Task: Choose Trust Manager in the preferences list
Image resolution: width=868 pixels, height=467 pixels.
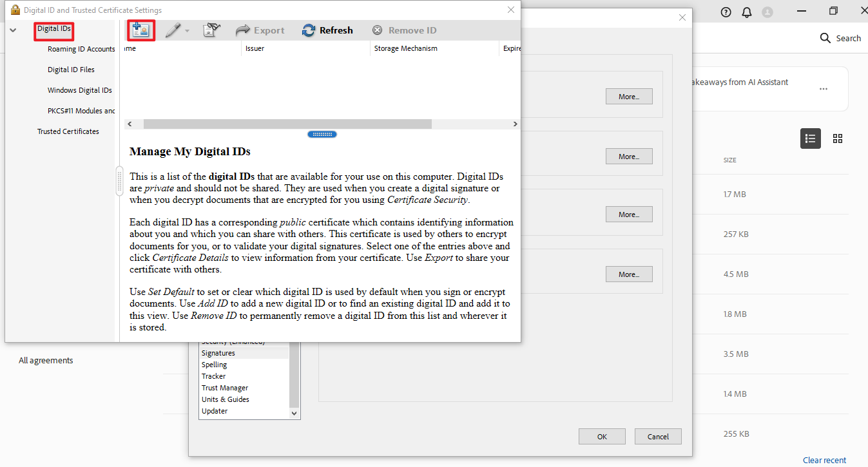Action: [224, 387]
